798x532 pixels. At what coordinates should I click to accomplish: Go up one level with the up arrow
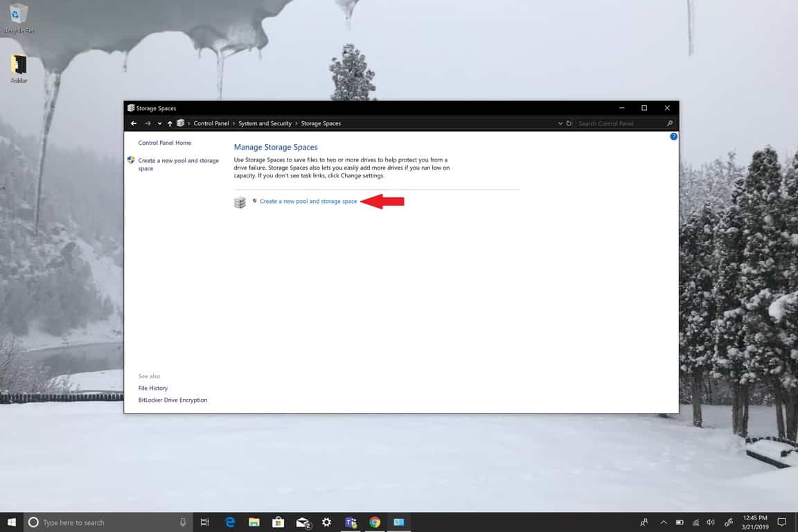tap(170, 123)
